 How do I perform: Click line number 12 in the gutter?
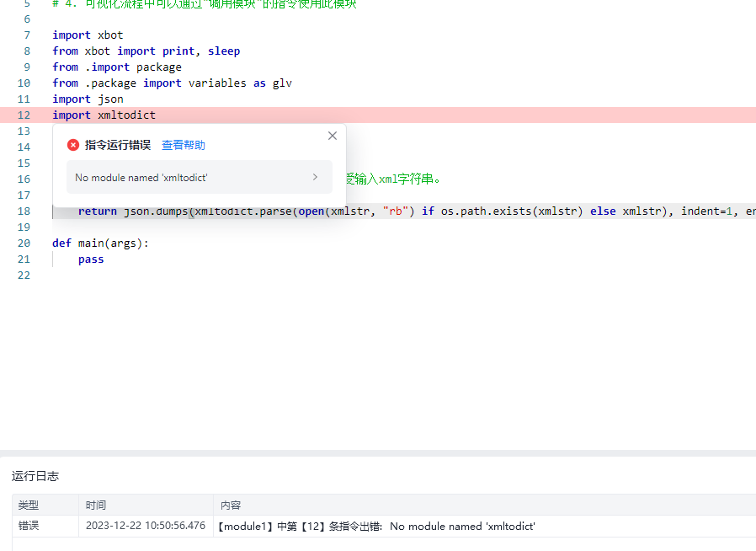[24, 115]
